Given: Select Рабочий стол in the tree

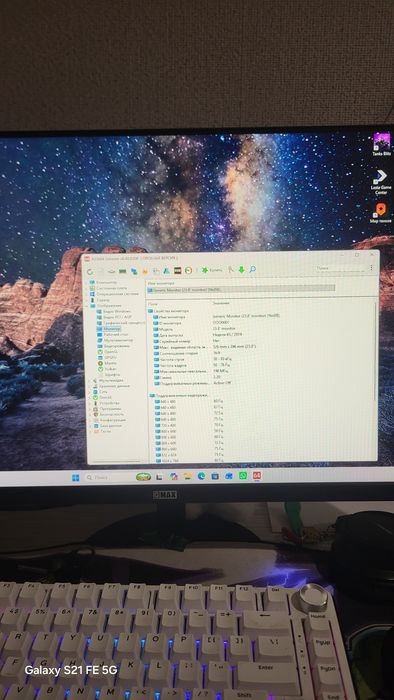Looking at the screenshot, I should (112, 335).
